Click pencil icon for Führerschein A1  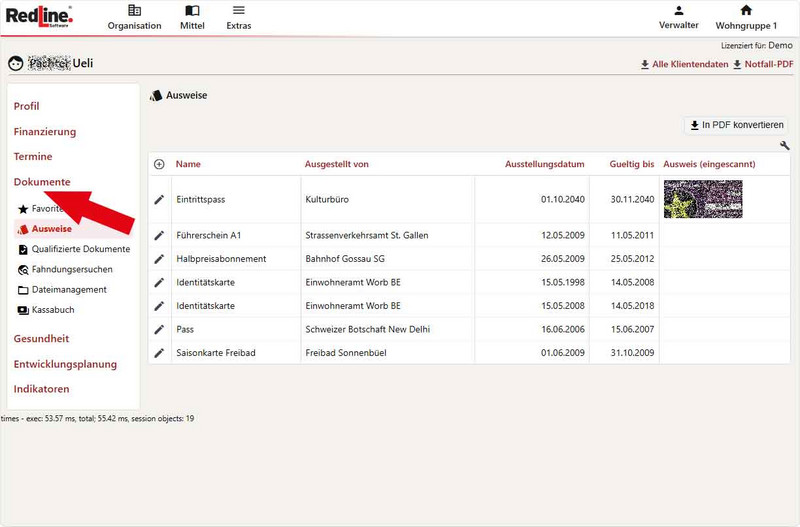point(159,235)
